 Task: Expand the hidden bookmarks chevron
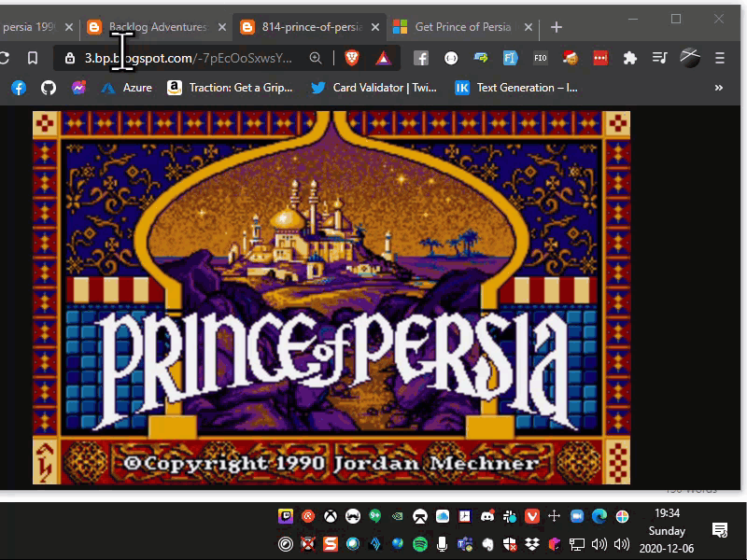tap(718, 88)
